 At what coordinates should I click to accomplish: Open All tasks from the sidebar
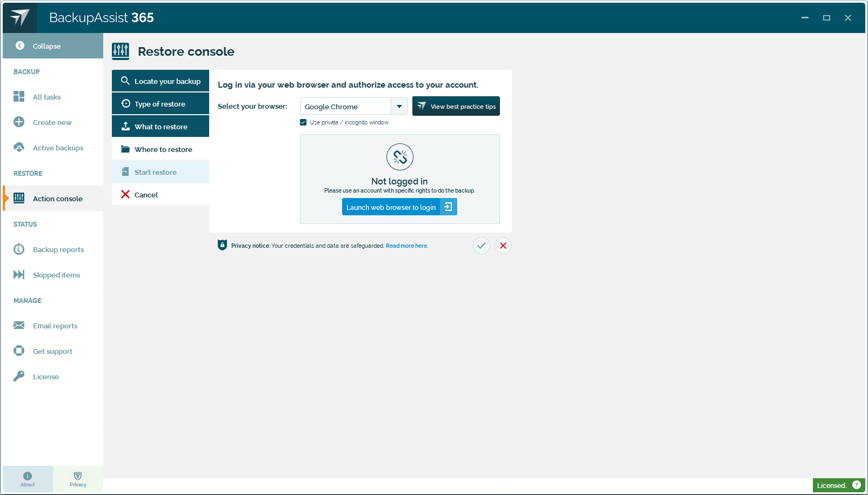point(53,97)
